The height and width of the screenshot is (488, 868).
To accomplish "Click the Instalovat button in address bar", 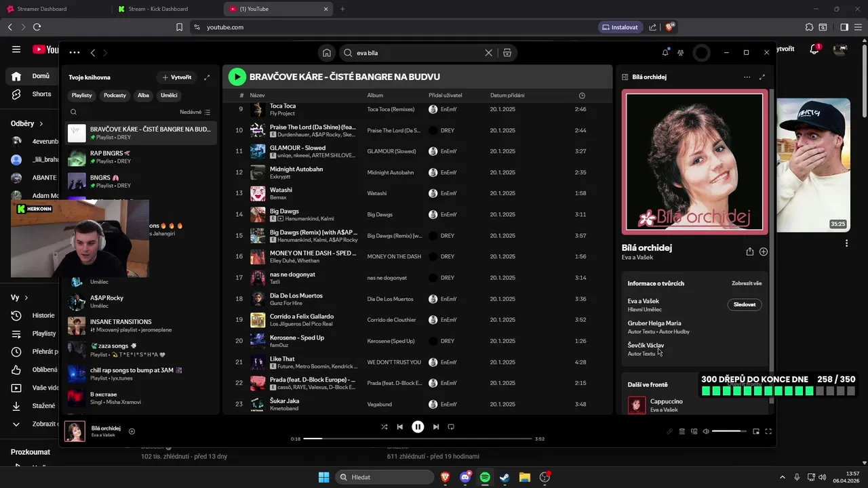I will pos(620,27).
